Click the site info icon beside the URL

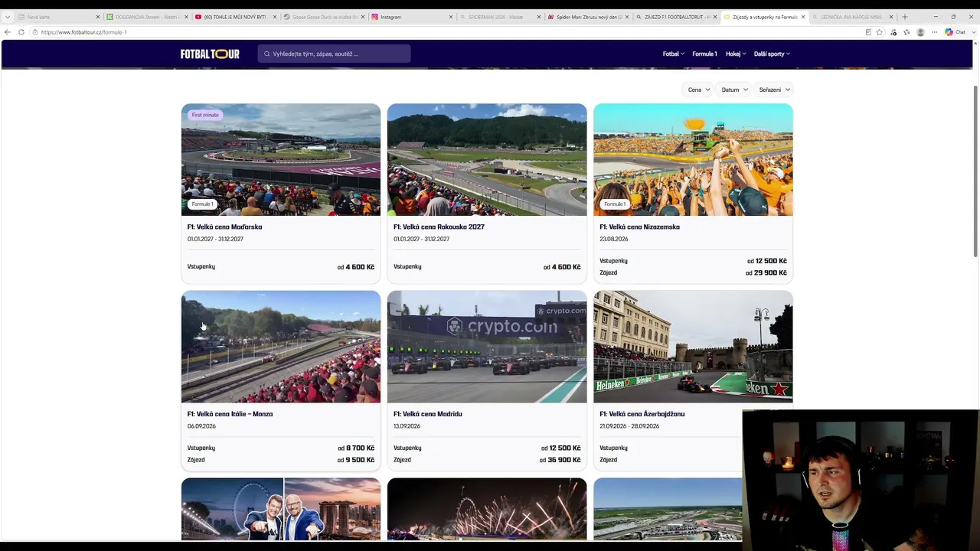[x=34, y=32]
